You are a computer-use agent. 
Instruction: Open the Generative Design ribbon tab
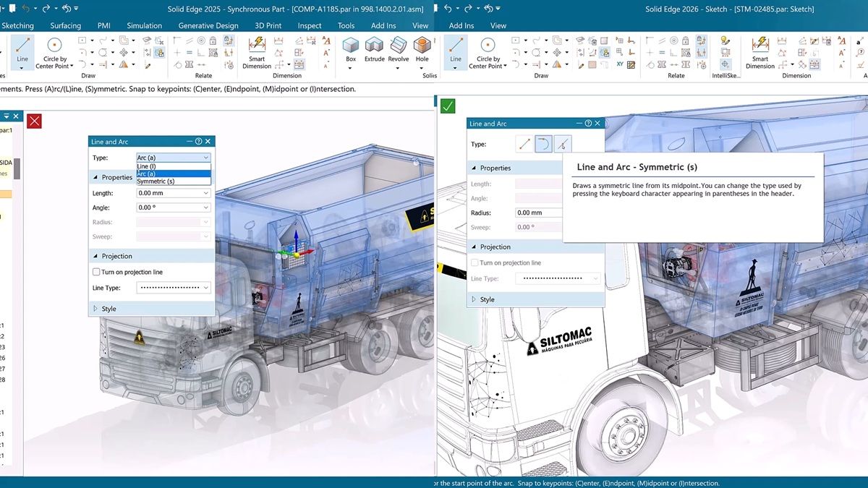(208, 25)
